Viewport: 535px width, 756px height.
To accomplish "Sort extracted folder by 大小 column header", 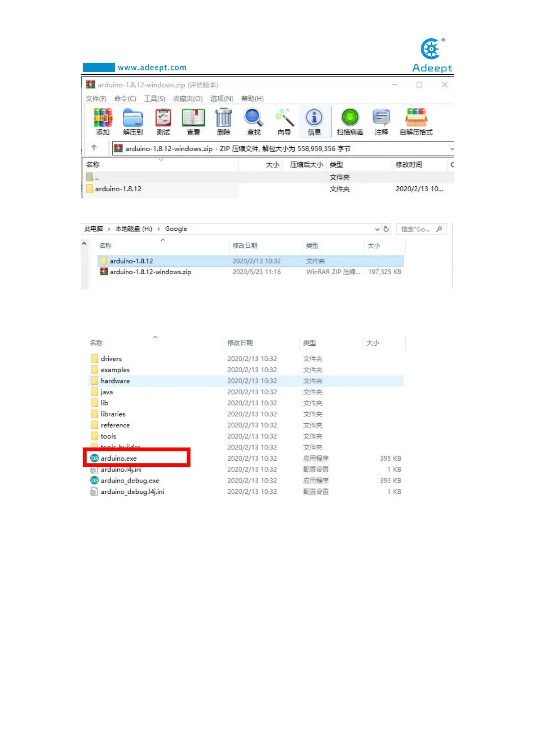I will pyautogui.click(x=373, y=343).
